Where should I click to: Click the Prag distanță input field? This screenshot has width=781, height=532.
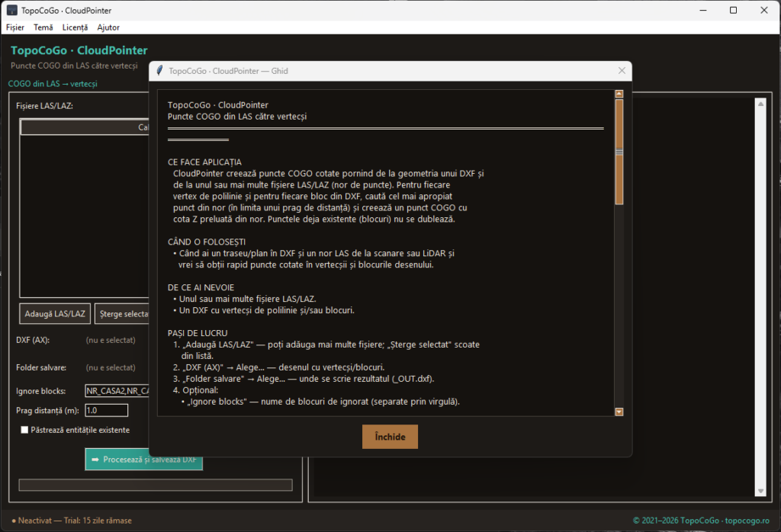[107, 410]
